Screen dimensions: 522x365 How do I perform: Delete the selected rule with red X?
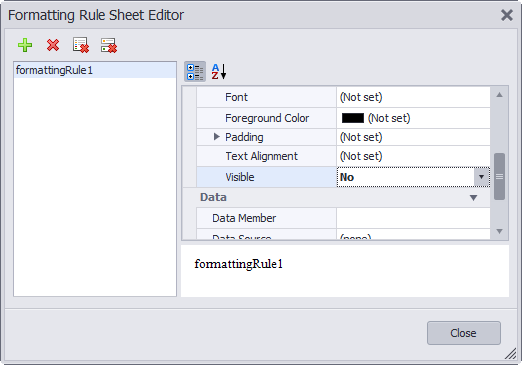(53, 45)
